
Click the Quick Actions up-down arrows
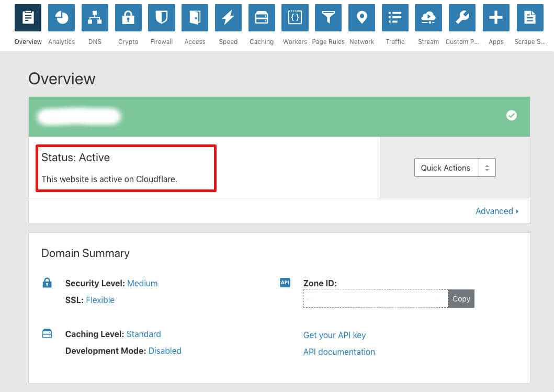pos(487,167)
